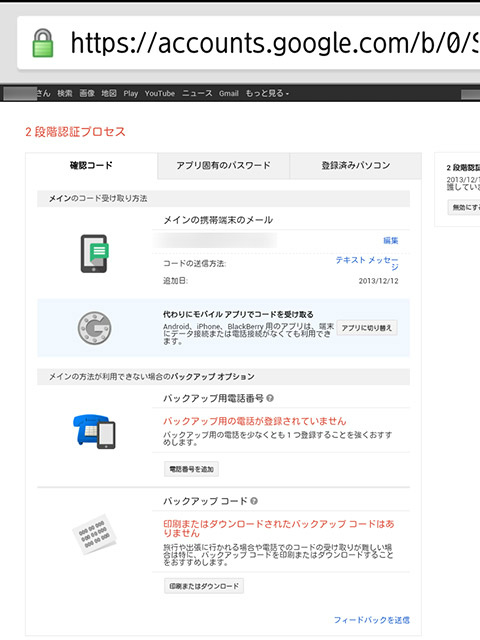
Task: Switch to アプリ固有のパスワード tab
Action: pyautogui.click(x=223, y=166)
